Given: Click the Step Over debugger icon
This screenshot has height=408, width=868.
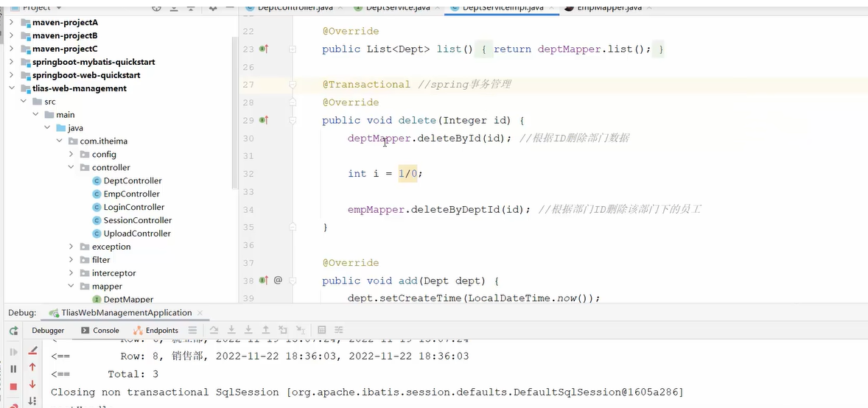Looking at the screenshot, I should click(x=214, y=330).
